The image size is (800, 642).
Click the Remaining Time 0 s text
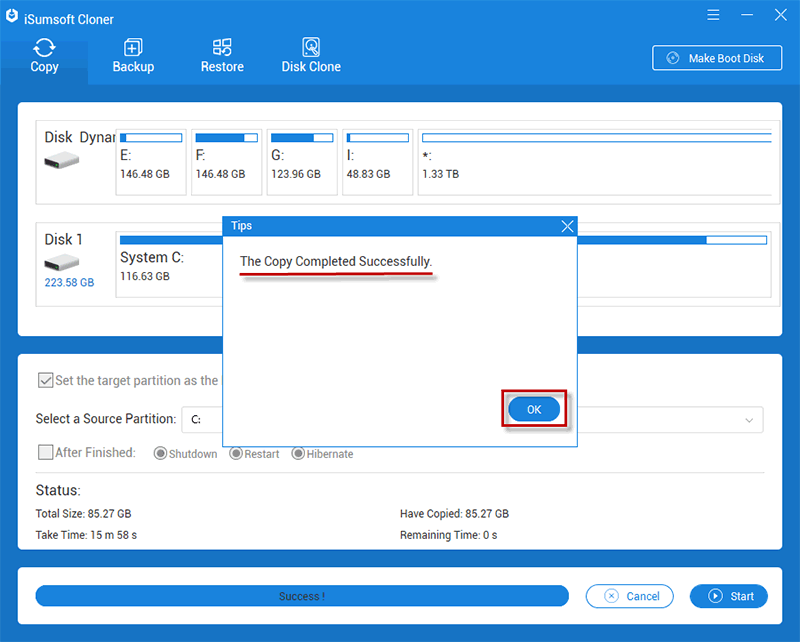[x=448, y=535]
